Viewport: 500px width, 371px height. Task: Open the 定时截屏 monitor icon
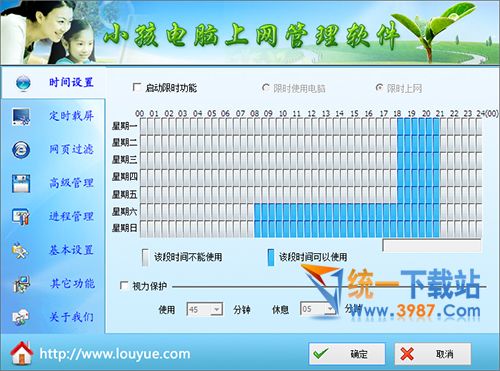(x=21, y=117)
